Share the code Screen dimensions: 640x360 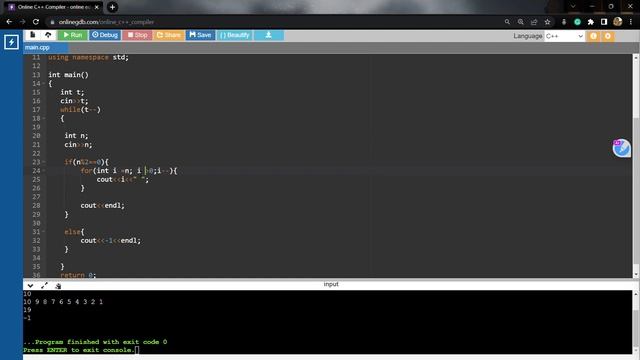point(168,35)
